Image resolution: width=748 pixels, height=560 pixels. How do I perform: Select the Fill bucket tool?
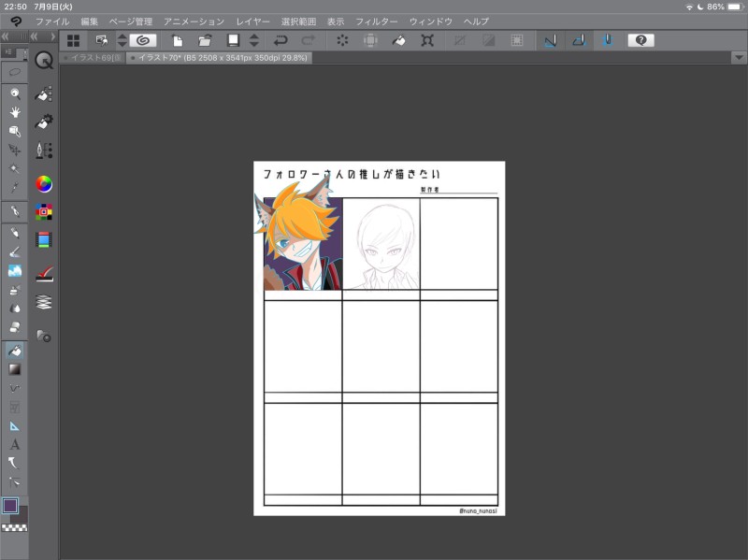click(15, 351)
